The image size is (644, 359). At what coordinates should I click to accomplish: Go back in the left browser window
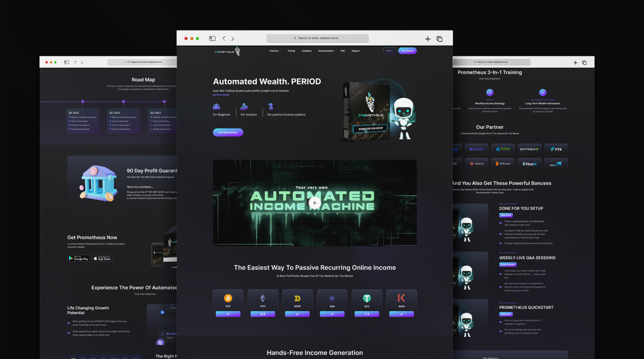[75, 62]
